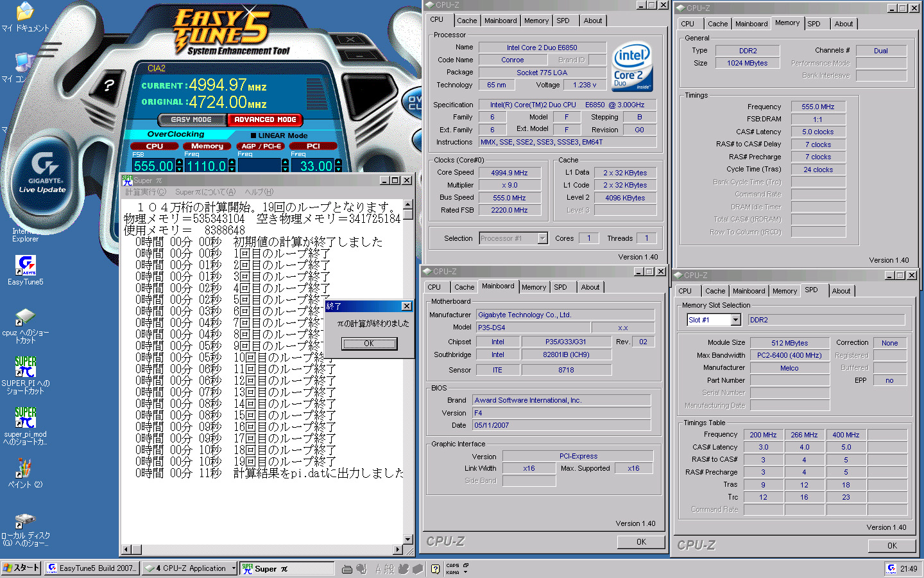Click the EasyTune5 question mark help icon
Screen dimensions: 924x578
[109, 85]
